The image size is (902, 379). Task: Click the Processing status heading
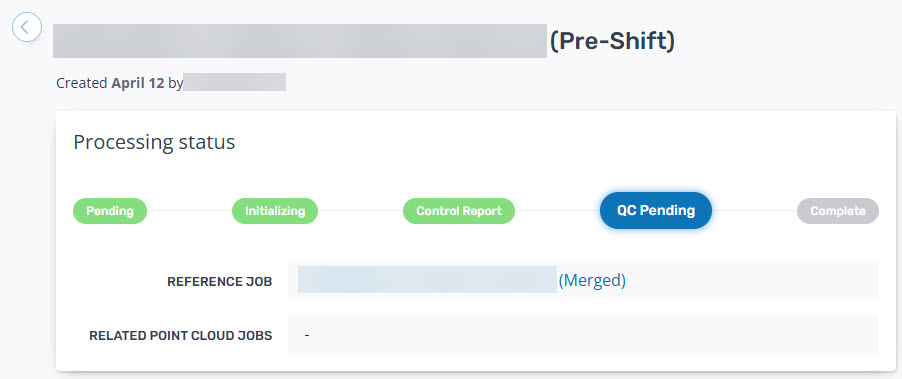point(154,141)
